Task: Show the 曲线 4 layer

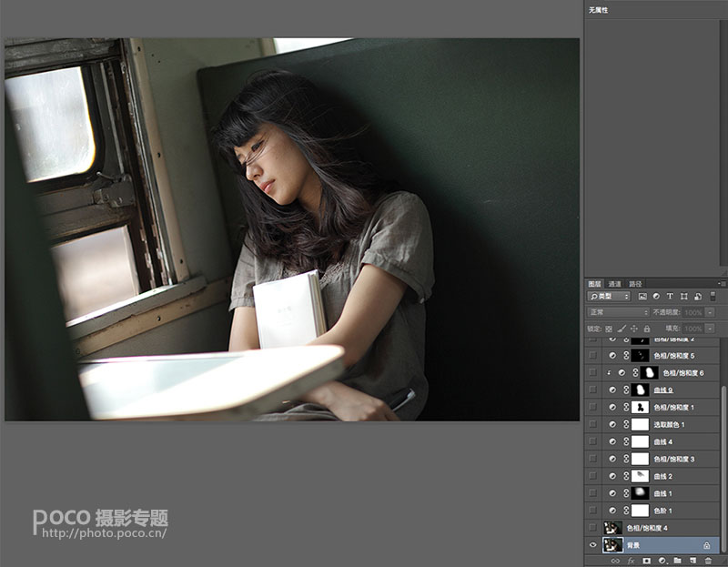Action: [x=593, y=441]
